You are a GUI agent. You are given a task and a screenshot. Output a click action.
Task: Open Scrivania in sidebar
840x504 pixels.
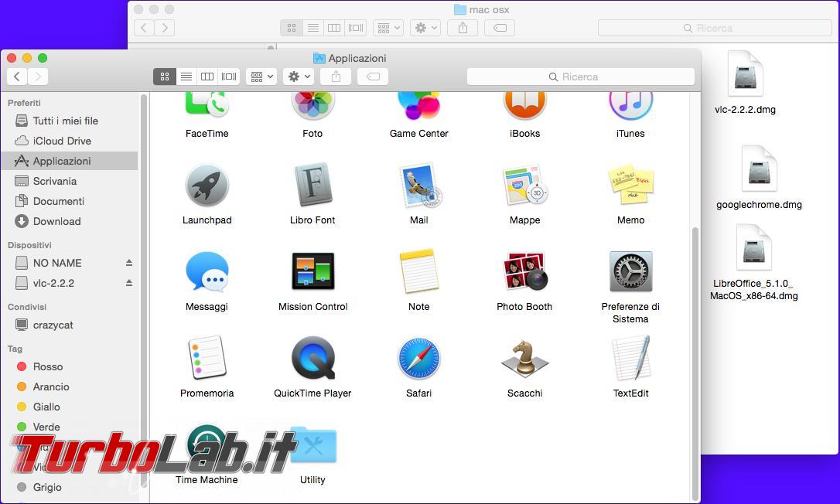point(70,181)
